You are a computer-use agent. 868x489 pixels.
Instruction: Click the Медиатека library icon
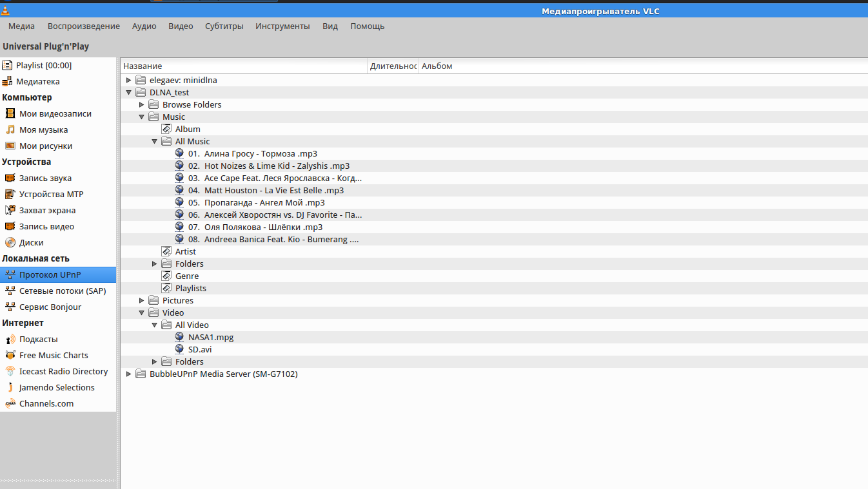(7, 81)
